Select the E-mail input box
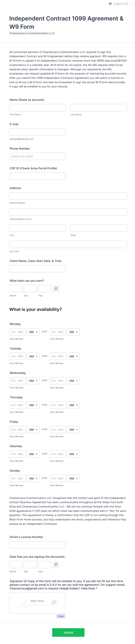135x644 pixels. 37,132
